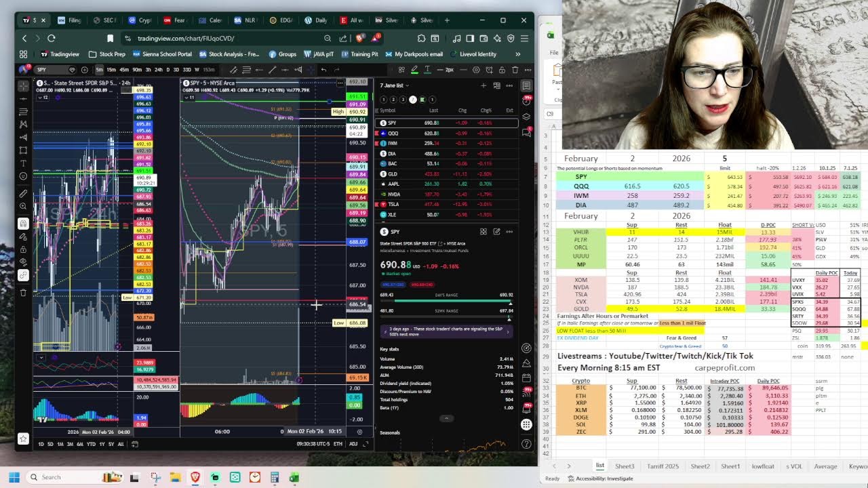Viewport: 868px width, 488px height.
Task: Select the 3h timeframe button
Action: (148, 69)
